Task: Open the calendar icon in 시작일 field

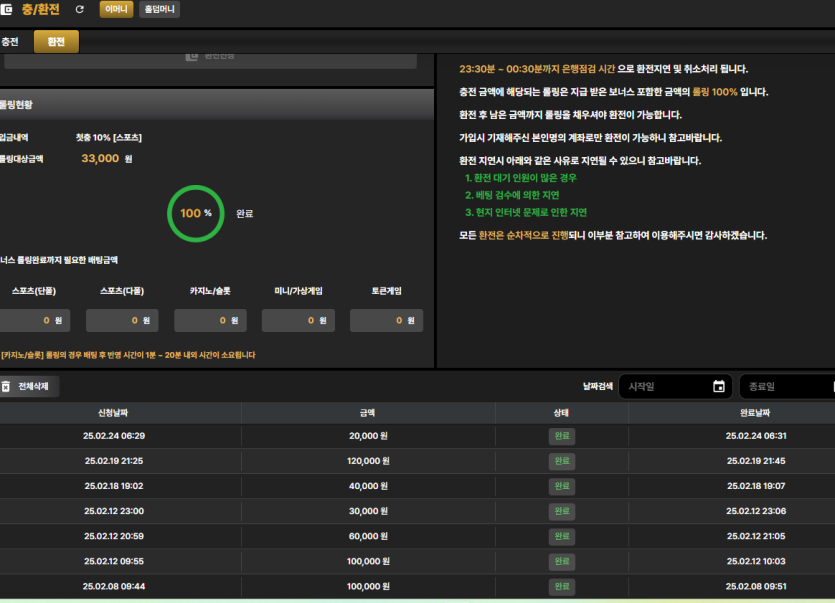Action: [x=718, y=386]
